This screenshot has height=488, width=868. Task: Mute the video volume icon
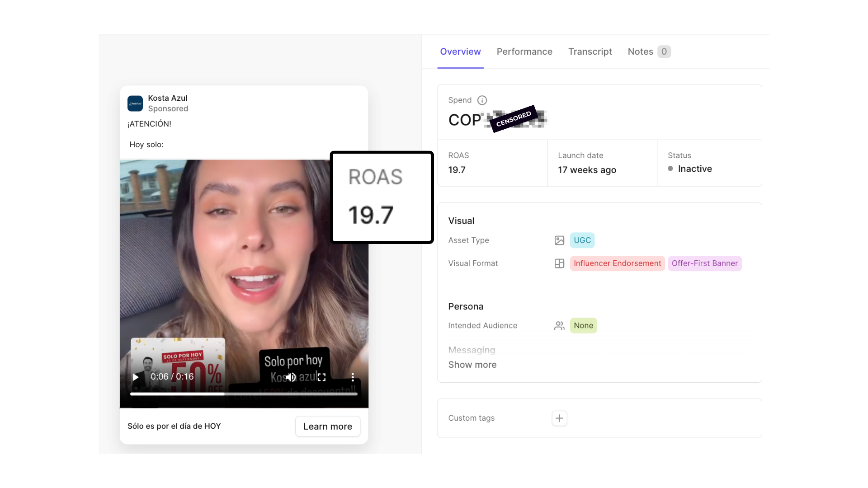(291, 377)
